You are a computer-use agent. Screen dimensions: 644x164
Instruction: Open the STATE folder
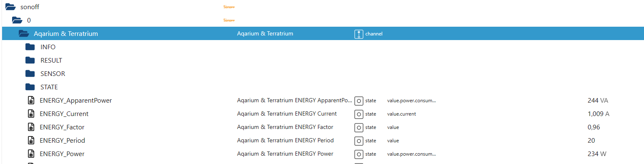(30, 87)
